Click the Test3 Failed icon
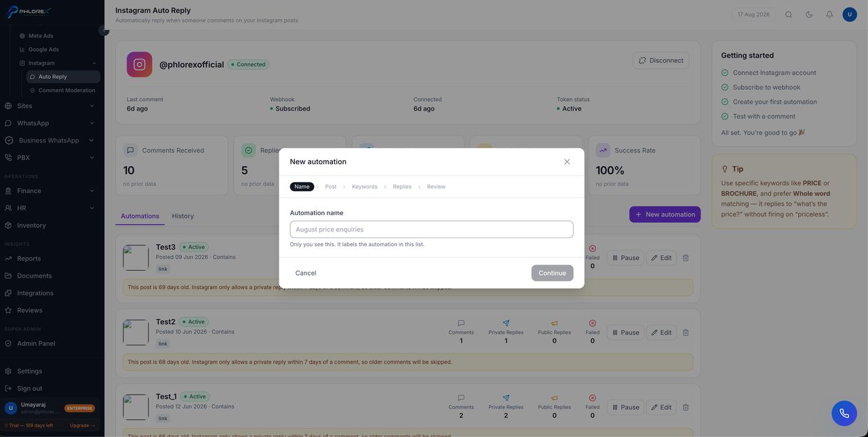Viewport: 868px width, 437px height. pyautogui.click(x=593, y=249)
